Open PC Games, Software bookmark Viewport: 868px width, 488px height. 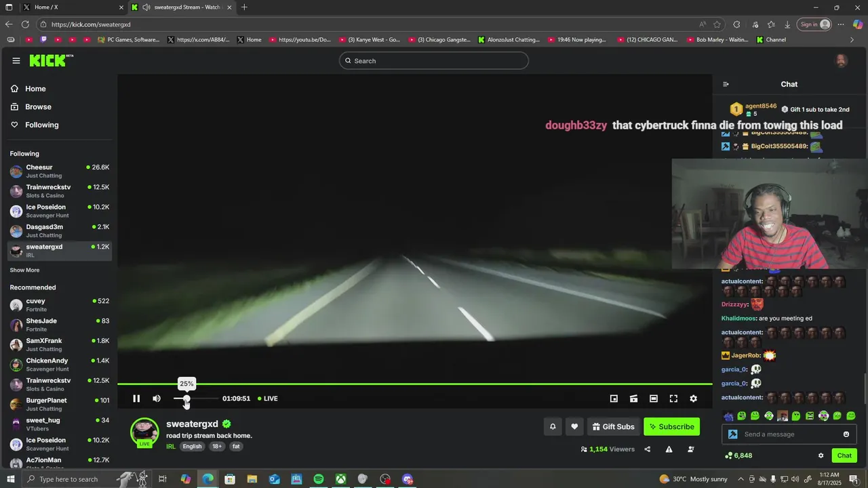(128, 40)
